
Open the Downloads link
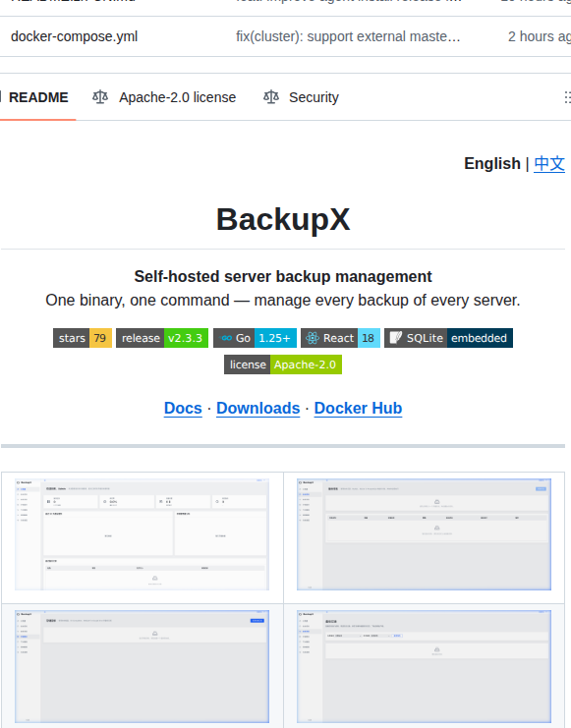258,408
